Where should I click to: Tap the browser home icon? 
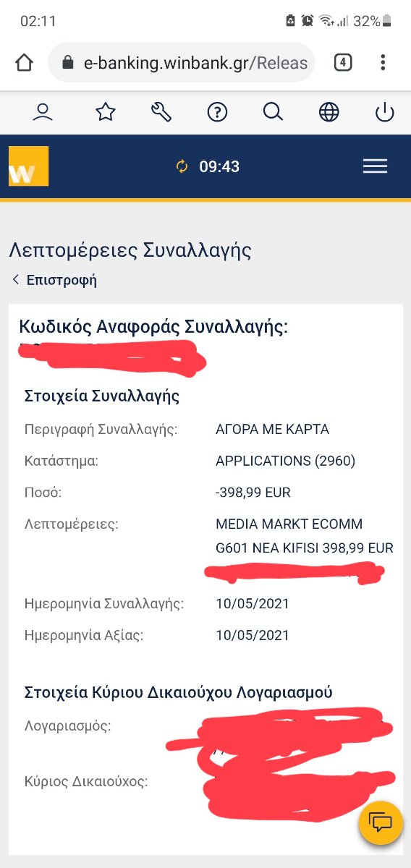[x=24, y=63]
